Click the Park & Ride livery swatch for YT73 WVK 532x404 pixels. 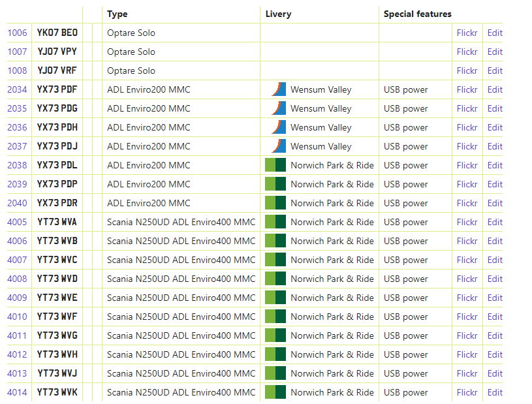click(x=275, y=392)
